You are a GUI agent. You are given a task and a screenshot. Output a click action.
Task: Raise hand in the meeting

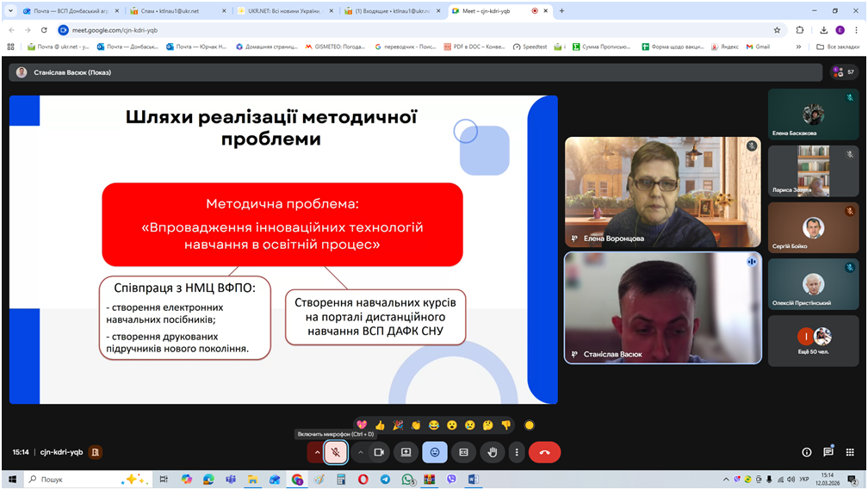click(x=493, y=452)
